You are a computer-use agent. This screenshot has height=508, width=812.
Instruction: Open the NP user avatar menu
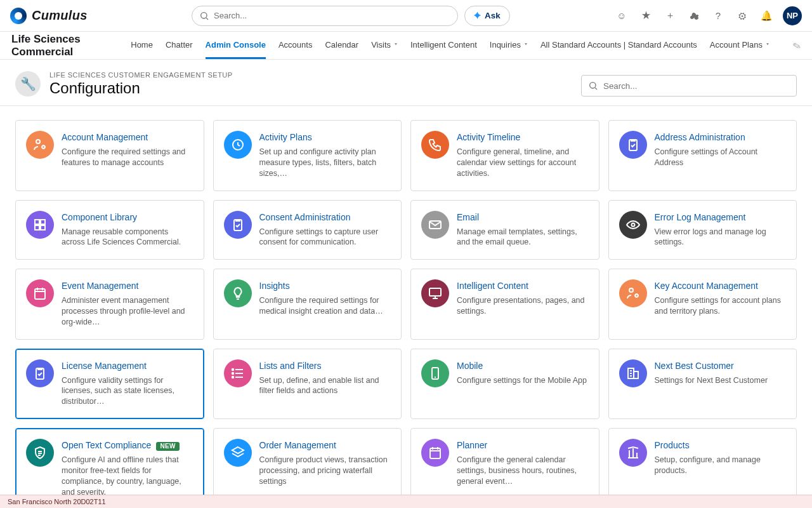coord(792,16)
